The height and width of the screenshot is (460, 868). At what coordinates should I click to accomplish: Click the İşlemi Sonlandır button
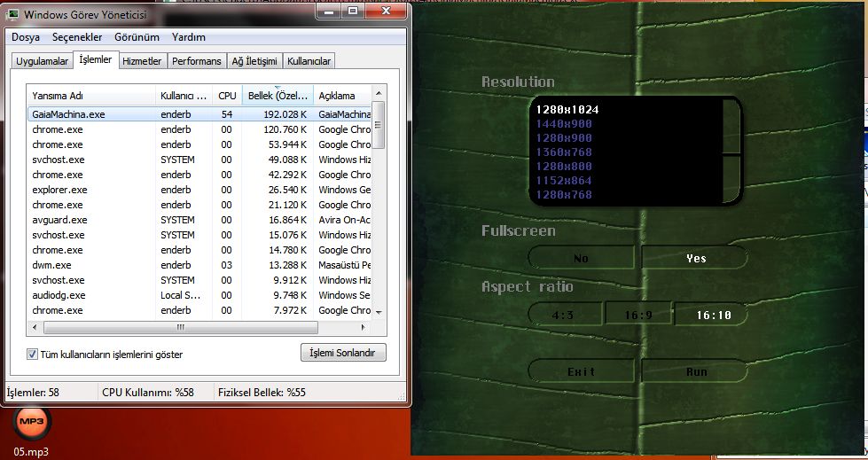[x=342, y=353]
